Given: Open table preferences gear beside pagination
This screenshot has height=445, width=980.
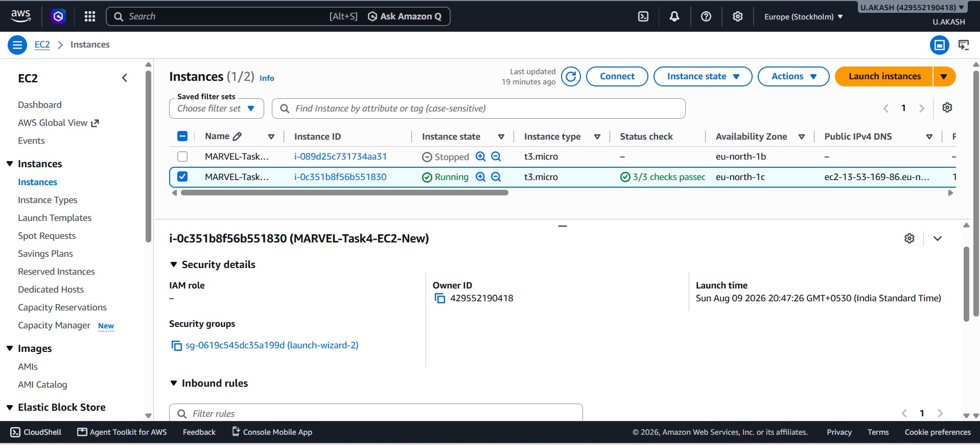Looking at the screenshot, I should (x=947, y=108).
